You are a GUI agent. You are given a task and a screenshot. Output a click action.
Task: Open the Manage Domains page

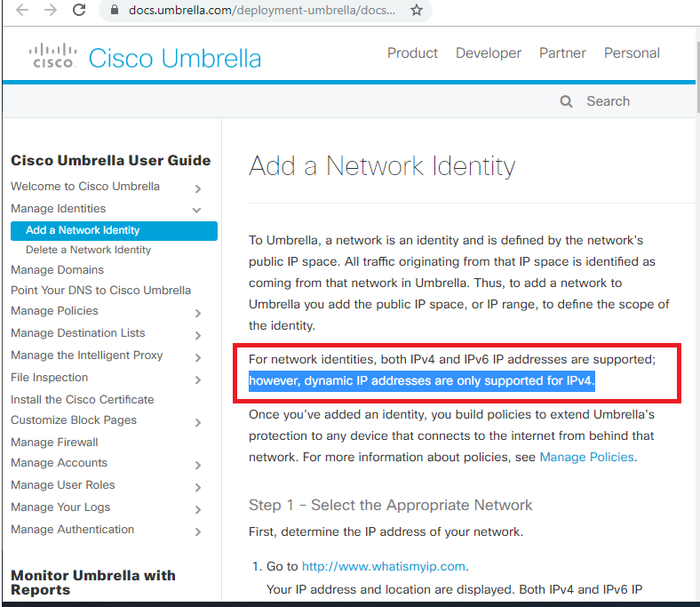coord(57,270)
